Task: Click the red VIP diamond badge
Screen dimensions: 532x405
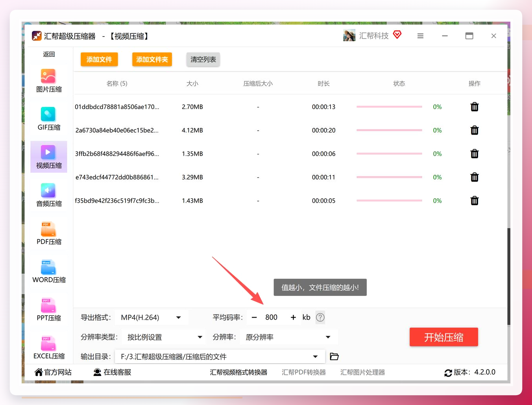Action: click(397, 35)
